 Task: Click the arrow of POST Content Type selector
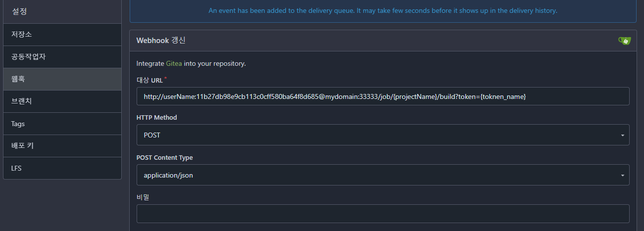coord(622,175)
